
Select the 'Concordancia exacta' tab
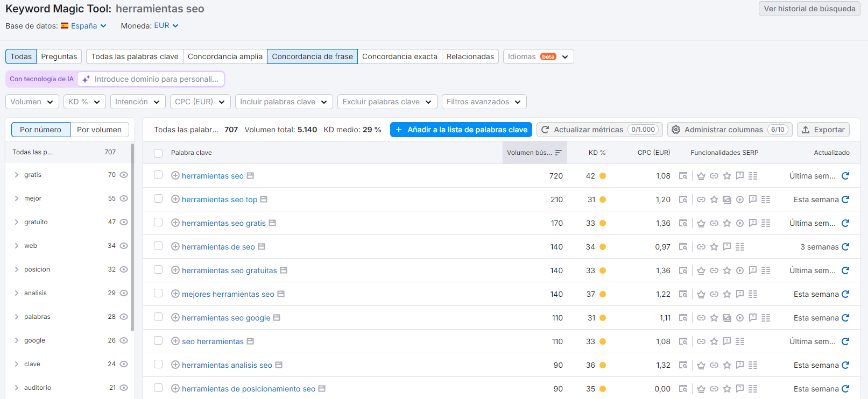pyautogui.click(x=400, y=56)
